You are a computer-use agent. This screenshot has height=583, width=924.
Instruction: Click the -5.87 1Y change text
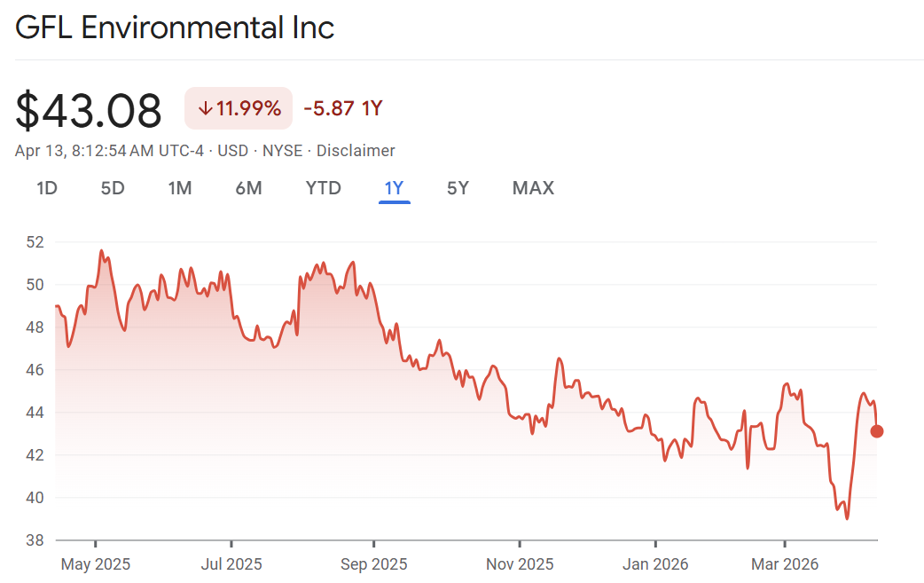(342, 109)
